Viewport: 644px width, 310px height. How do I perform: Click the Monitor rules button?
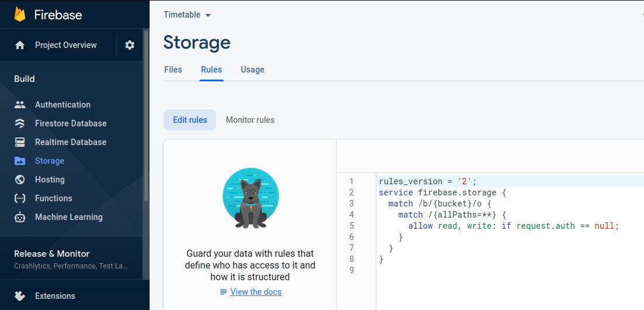point(250,120)
